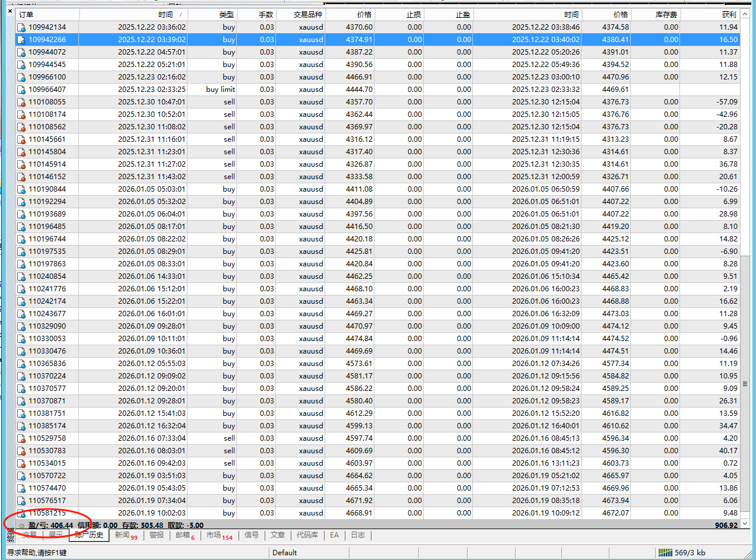756x560 pixels.
Task: Switch to the 市场 tab
Action: coord(219,535)
